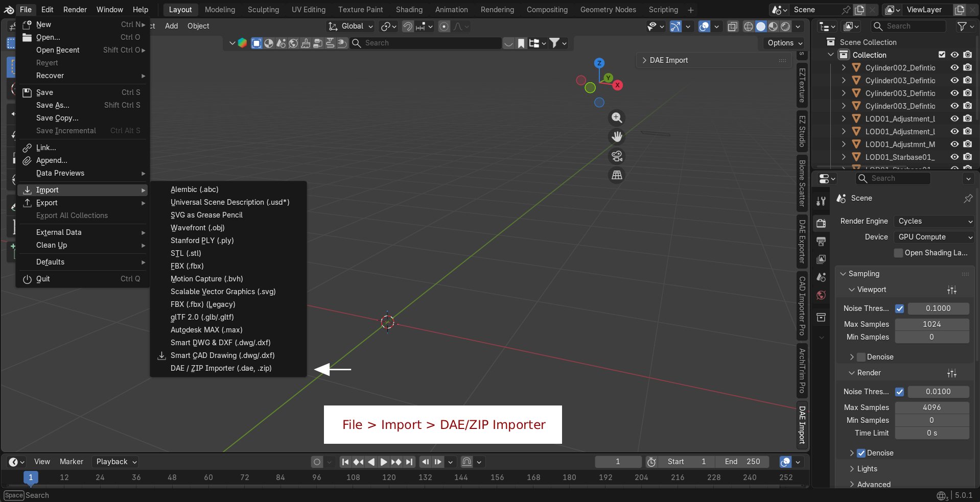980x502 pixels.
Task: Open the Render properties tab icon
Action: click(x=821, y=223)
